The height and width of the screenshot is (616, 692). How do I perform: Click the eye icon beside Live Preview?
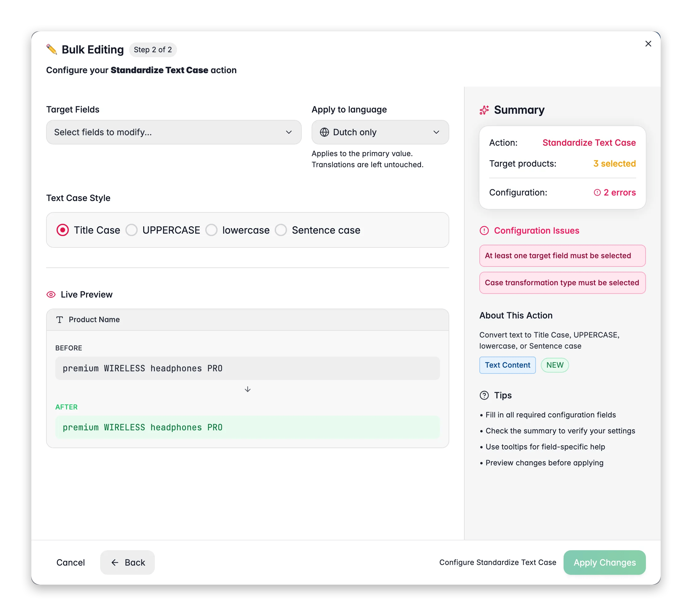tap(51, 294)
